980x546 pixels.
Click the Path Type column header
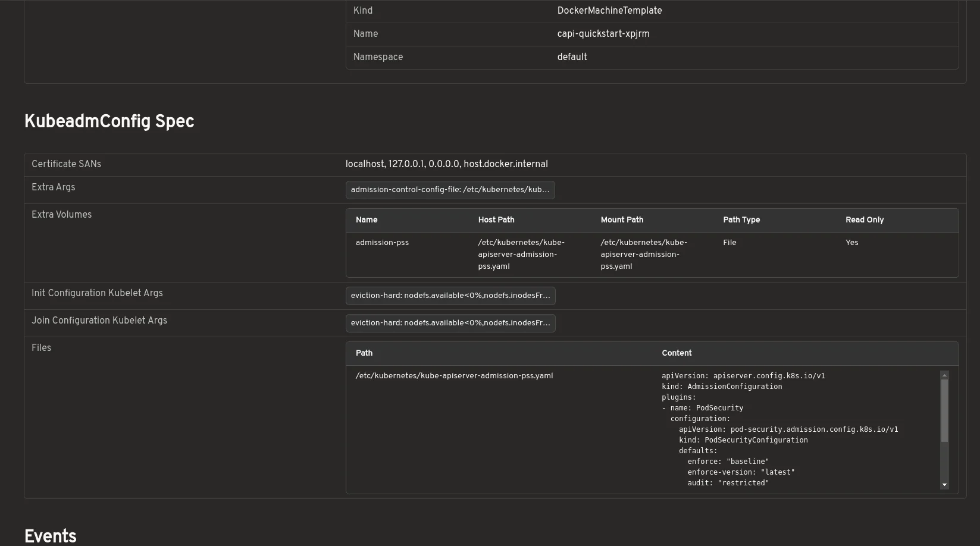tap(741, 219)
